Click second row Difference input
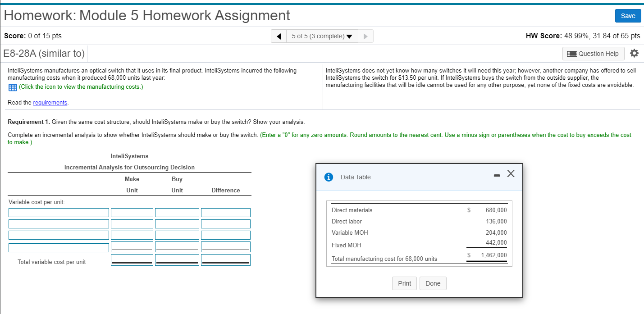This screenshot has width=644, height=314. coord(226,223)
